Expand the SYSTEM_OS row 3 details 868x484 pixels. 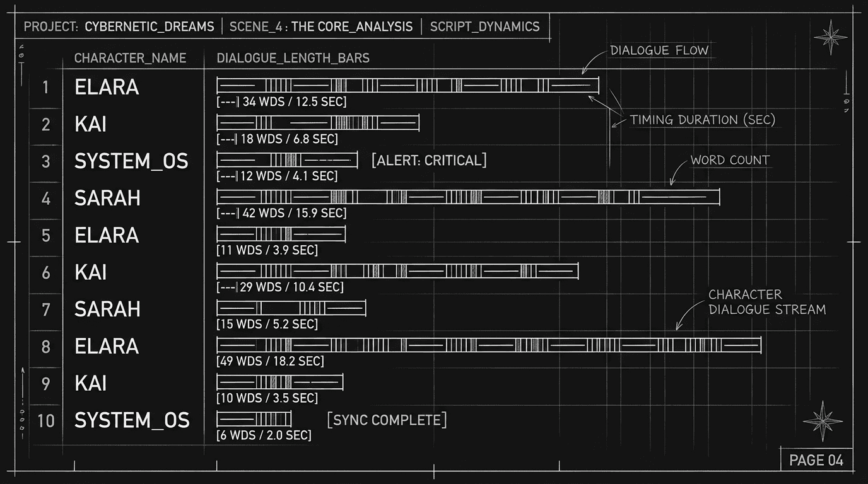pos(287,159)
